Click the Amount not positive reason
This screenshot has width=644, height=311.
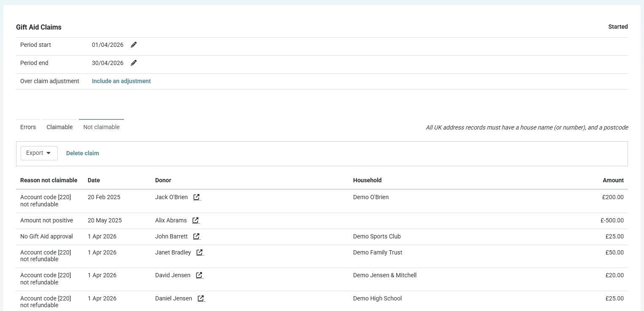(x=46, y=220)
